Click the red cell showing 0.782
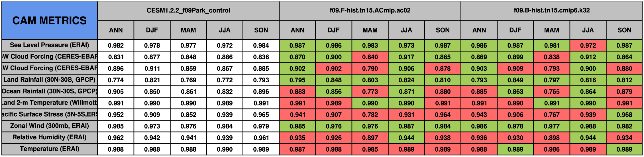The image size is (644, 157). 370,115
